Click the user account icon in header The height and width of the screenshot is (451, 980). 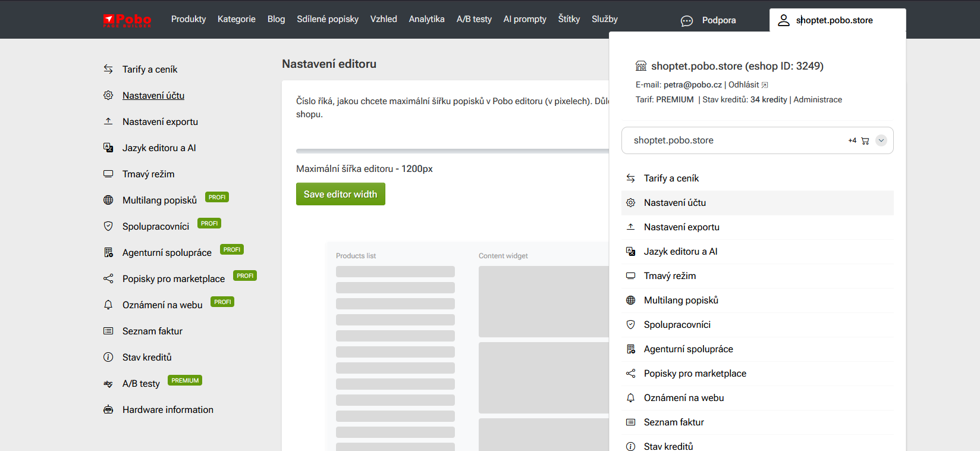click(x=784, y=20)
